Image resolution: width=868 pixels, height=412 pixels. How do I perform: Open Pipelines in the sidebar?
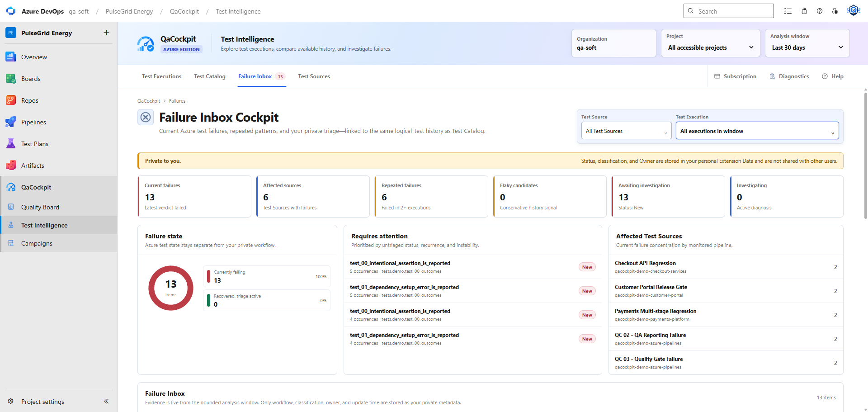point(59,122)
